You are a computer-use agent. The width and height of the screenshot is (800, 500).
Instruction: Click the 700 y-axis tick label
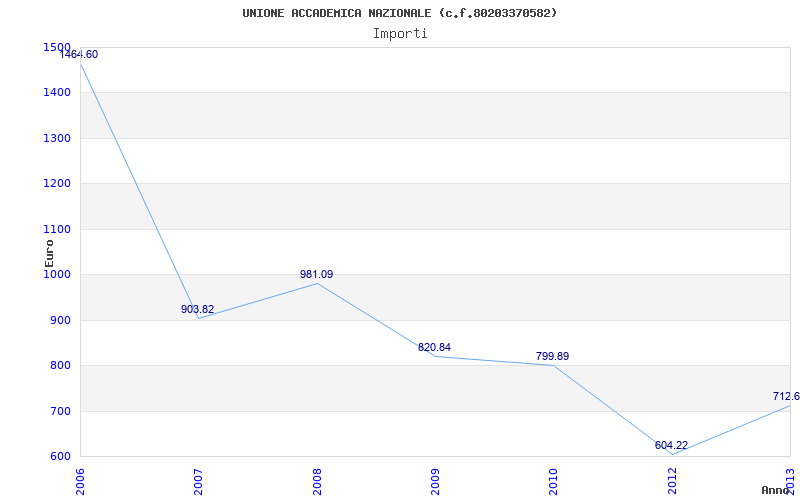pos(61,411)
